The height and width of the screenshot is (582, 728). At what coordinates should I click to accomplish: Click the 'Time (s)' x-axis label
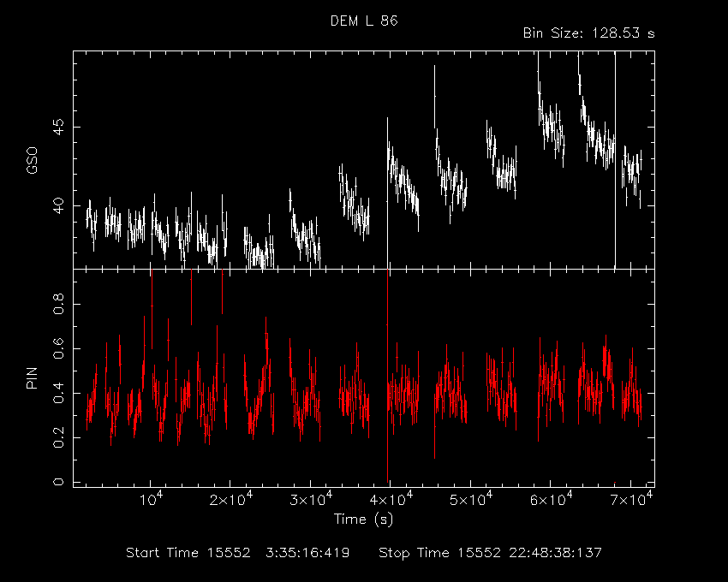(x=363, y=519)
